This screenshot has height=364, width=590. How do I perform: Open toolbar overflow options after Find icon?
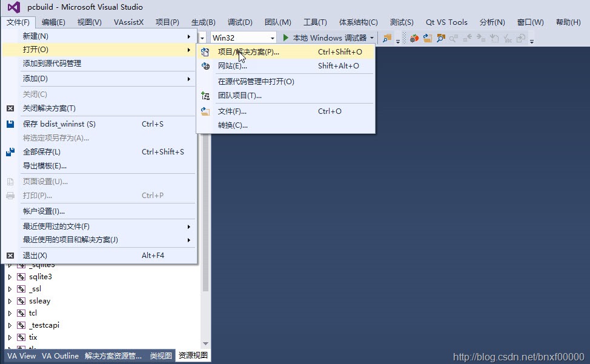398,41
